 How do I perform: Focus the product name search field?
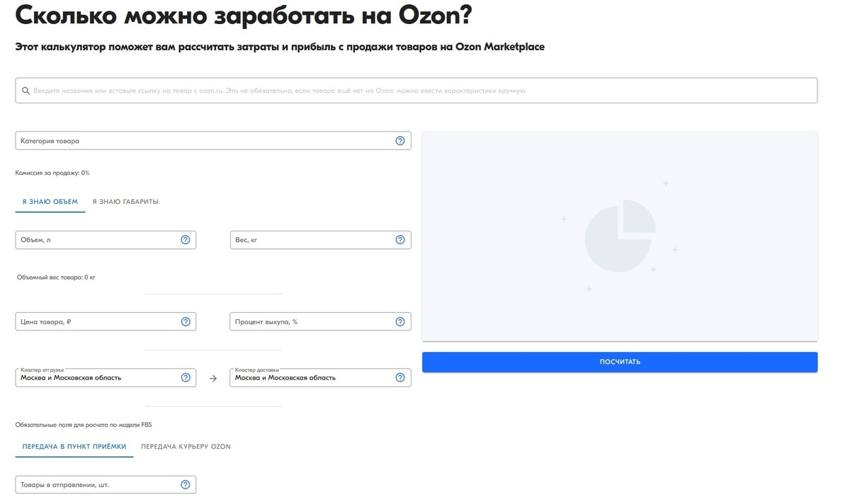(x=416, y=91)
